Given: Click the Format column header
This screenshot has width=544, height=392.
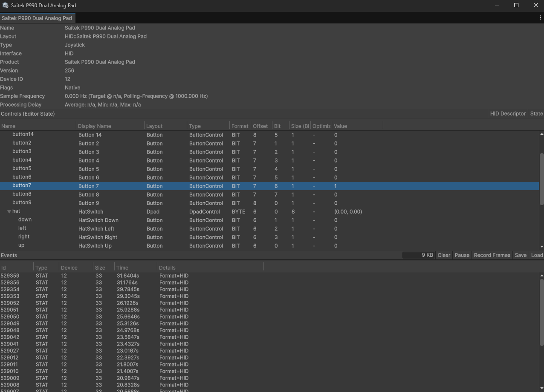Looking at the screenshot, I should [240, 126].
